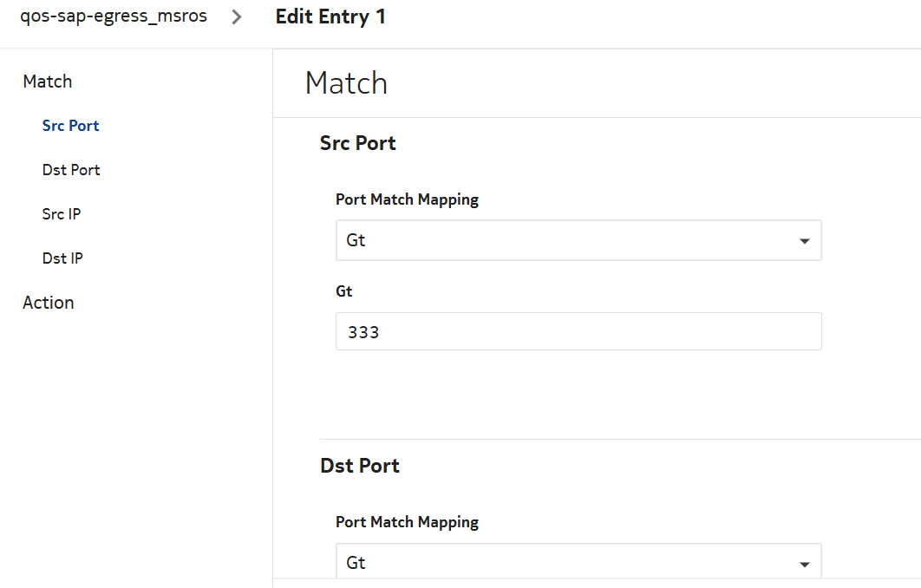921x588 pixels.
Task: Navigate to Dst IP in sidebar
Action: pos(62,258)
